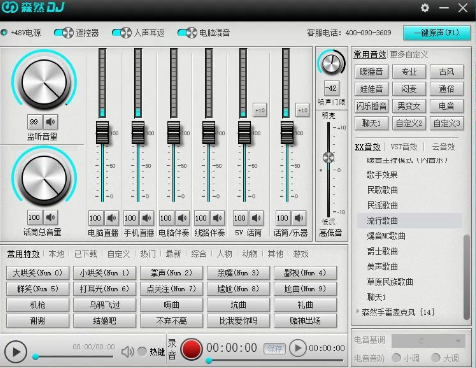Click the 监听音量 large knob

tap(44, 81)
